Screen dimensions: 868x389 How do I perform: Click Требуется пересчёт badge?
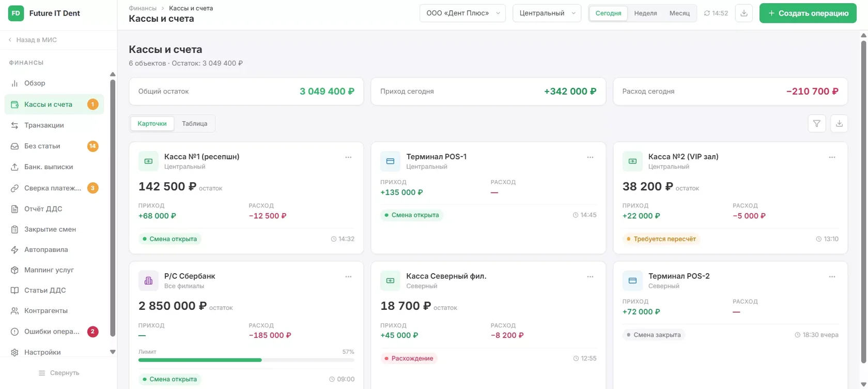point(661,239)
